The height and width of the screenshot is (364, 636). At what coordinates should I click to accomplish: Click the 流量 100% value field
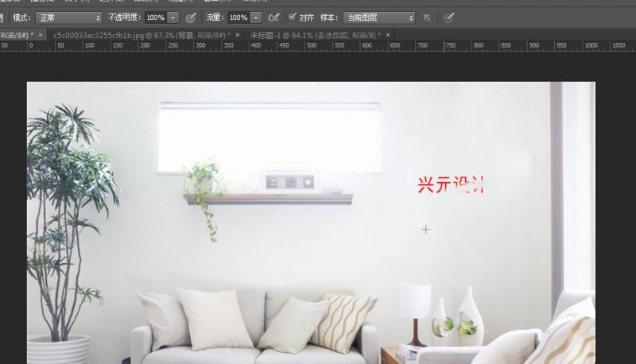click(239, 17)
